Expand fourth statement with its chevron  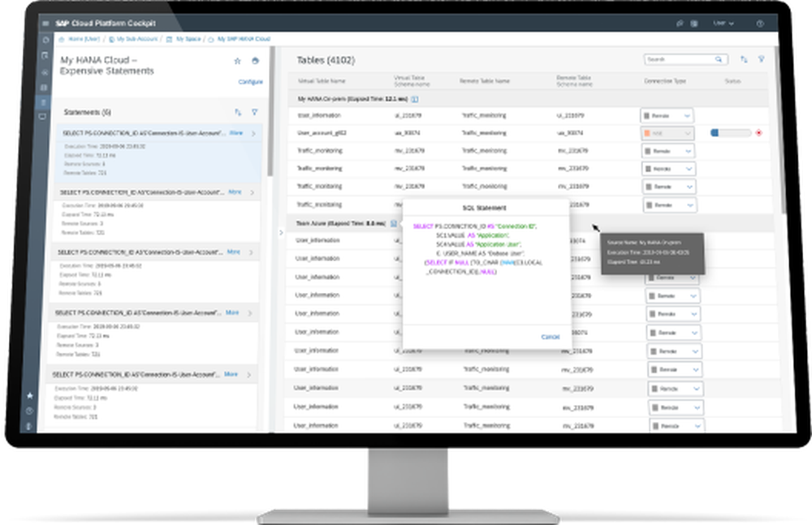point(250,313)
